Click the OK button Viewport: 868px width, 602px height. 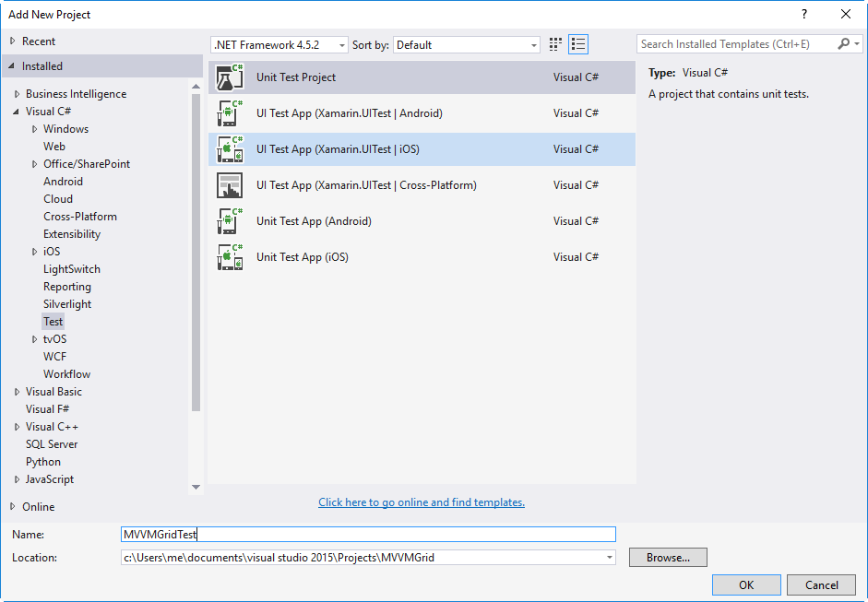coord(746,584)
